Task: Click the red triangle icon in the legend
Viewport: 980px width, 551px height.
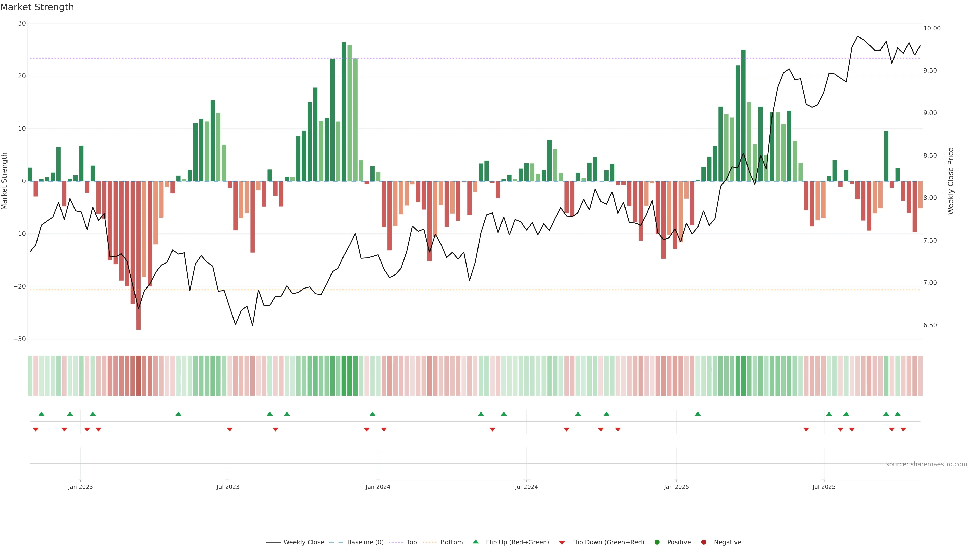Action: tap(562, 543)
